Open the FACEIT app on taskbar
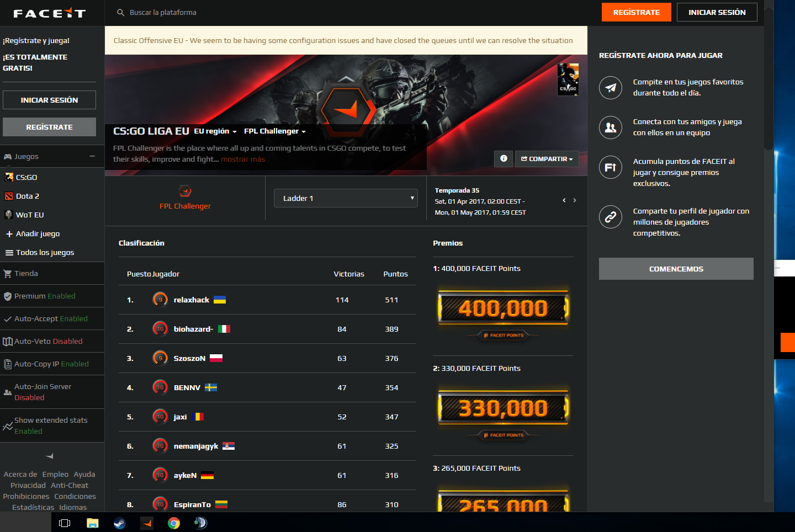 coord(147,523)
